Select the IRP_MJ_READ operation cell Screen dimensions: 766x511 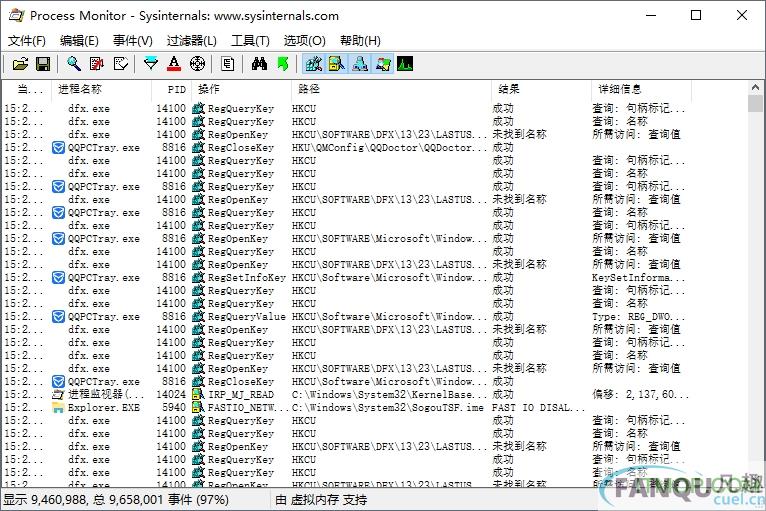(x=241, y=395)
